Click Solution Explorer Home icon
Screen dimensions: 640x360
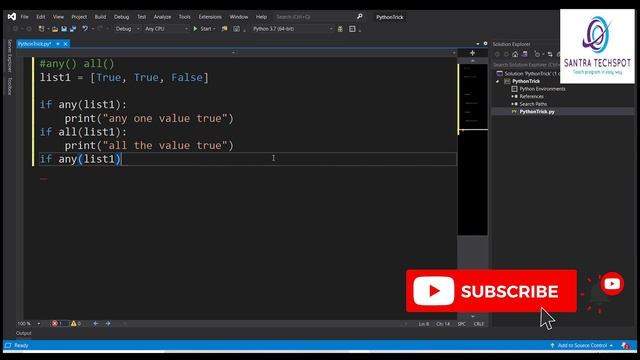point(515,54)
